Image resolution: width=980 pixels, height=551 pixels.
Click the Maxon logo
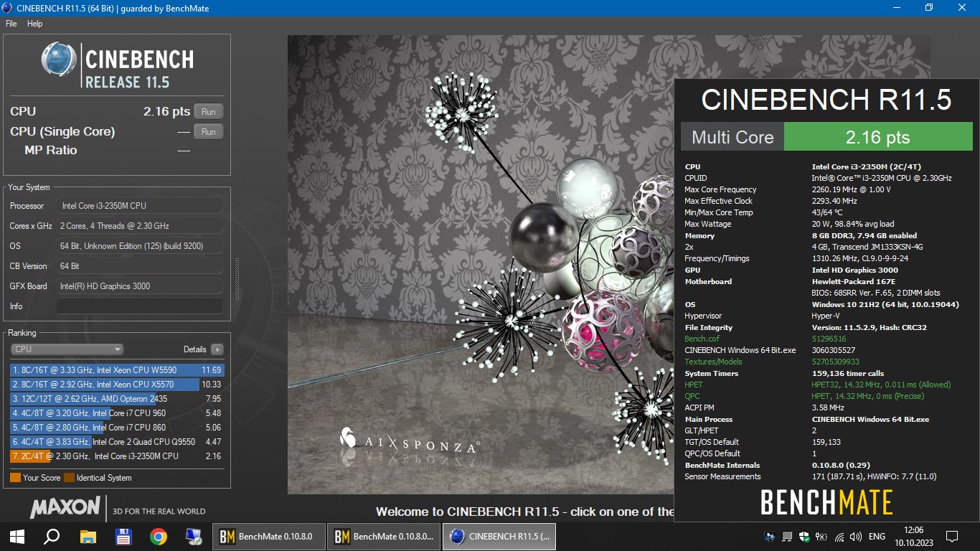click(x=65, y=508)
